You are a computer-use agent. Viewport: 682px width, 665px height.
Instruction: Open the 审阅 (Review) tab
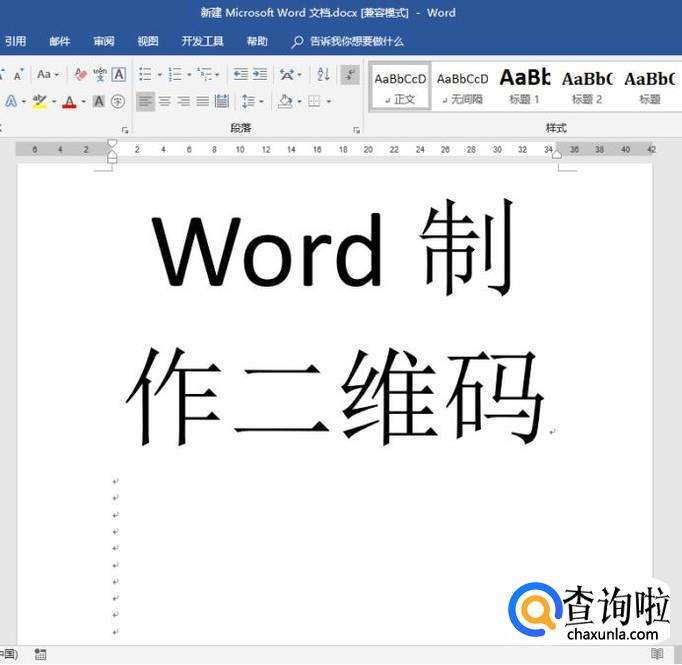[104, 42]
